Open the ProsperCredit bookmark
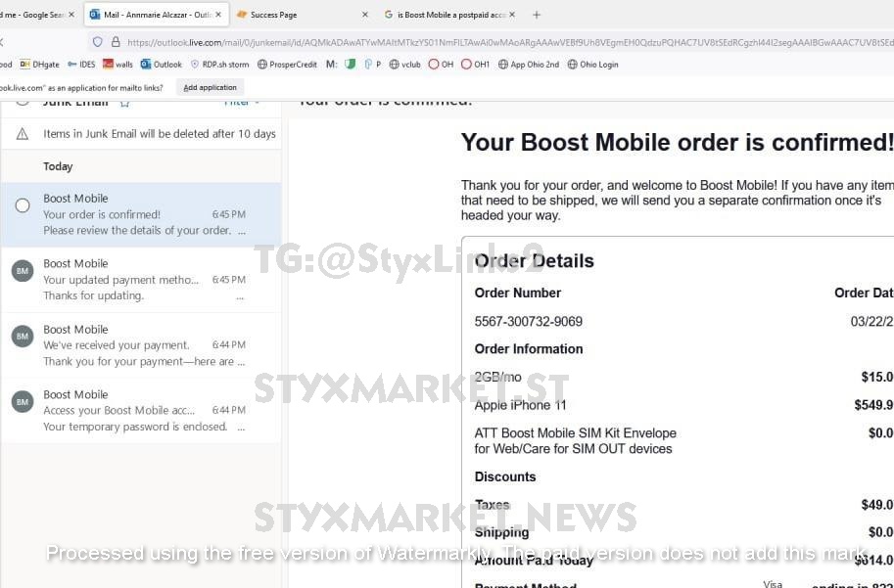Viewport: 894px width, 588px height. pos(287,65)
